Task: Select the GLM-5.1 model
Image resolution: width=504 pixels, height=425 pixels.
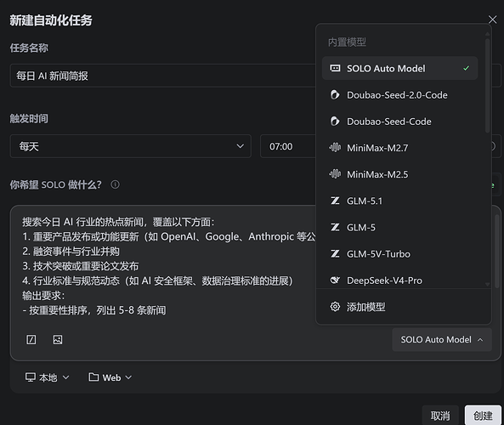Action: (399, 201)
